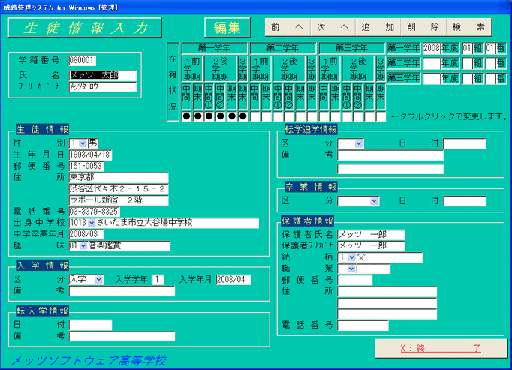The image size is (512, 370).
Task: Toggle first-year 1前学期 期末 enrollment cell
Action: tap(198, 116)
